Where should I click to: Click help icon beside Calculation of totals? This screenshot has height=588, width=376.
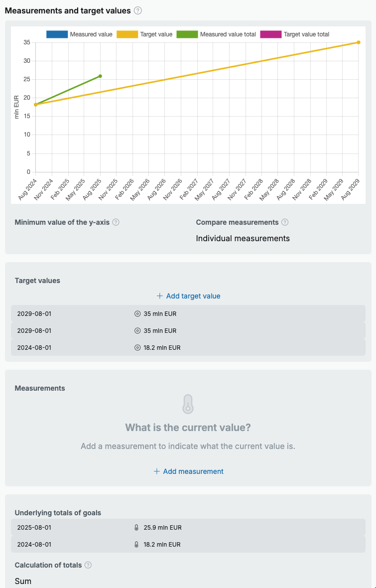click(88, 565)
